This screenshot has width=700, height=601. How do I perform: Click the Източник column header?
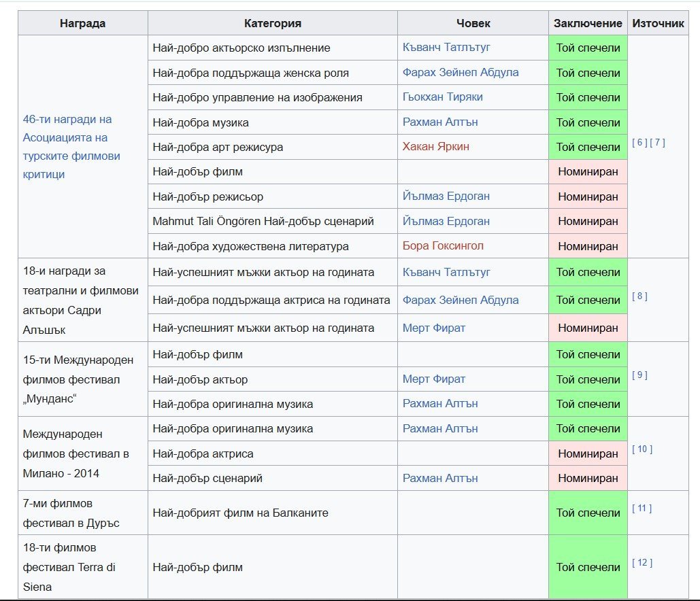tap(658, 23)
